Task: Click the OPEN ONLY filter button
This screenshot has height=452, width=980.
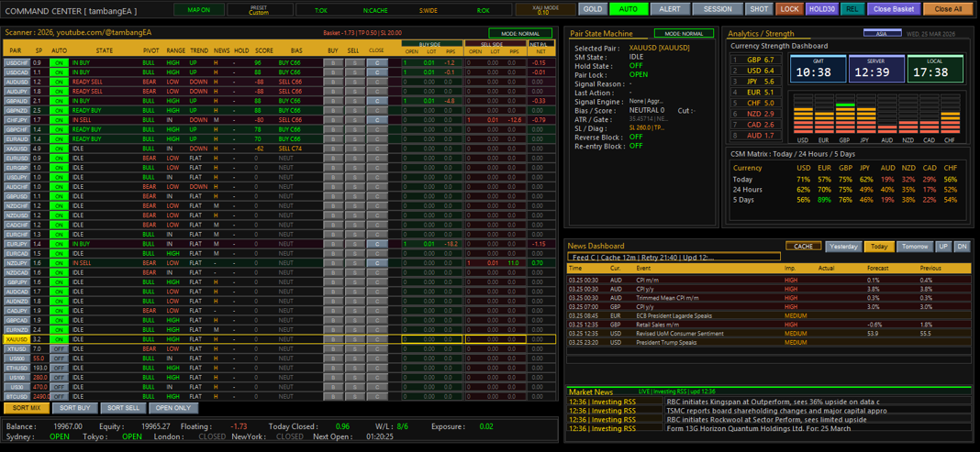Action: pyautogui.click(x=173, y=408)
